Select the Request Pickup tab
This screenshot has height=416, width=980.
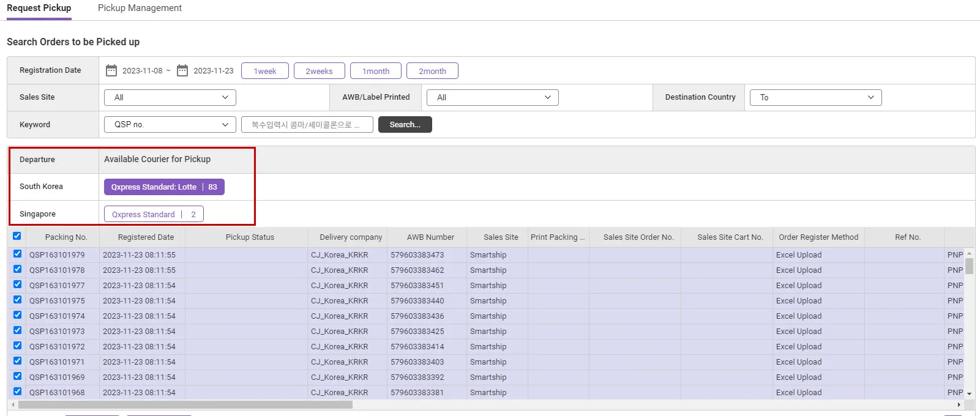pyautogui.click(x=39, y=8)
